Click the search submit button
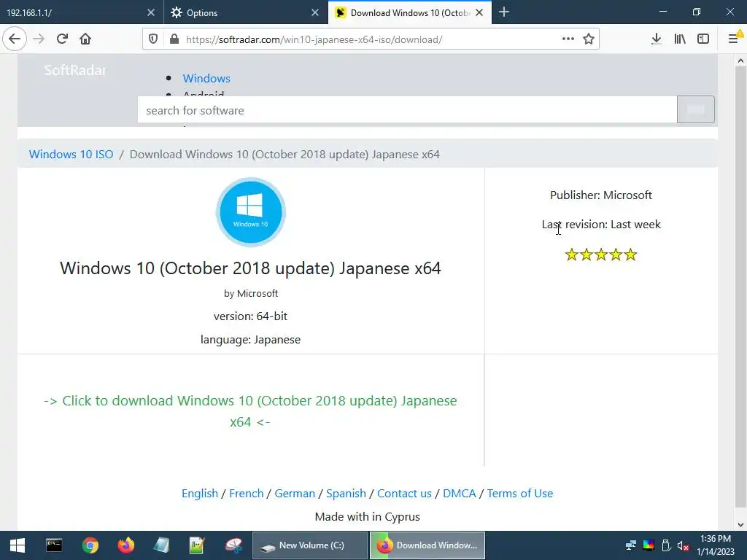The image size is (747, 560). (695, 109)
